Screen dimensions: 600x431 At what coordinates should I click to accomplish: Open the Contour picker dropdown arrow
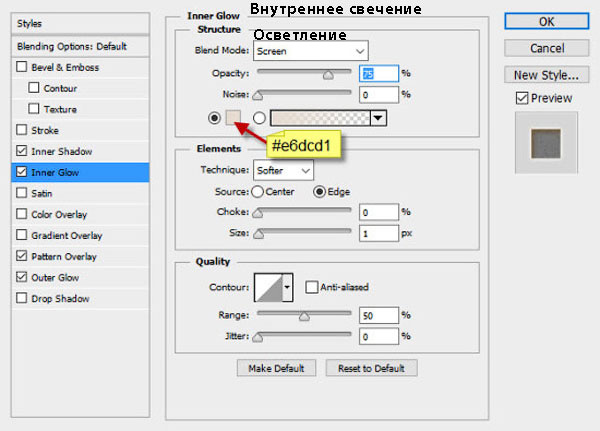pos(287,287)
